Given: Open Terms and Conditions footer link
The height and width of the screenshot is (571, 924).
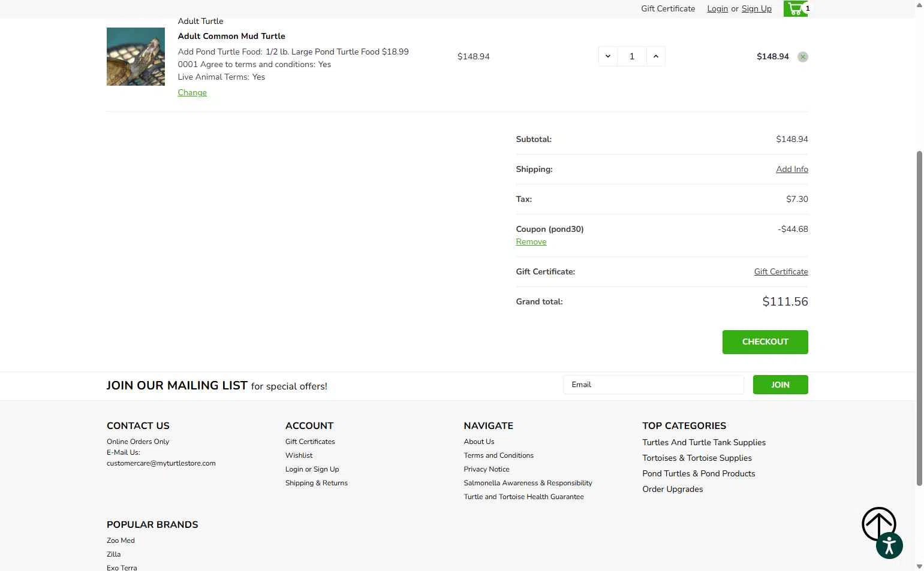Looking at the screenshot, I should point(498,455).
